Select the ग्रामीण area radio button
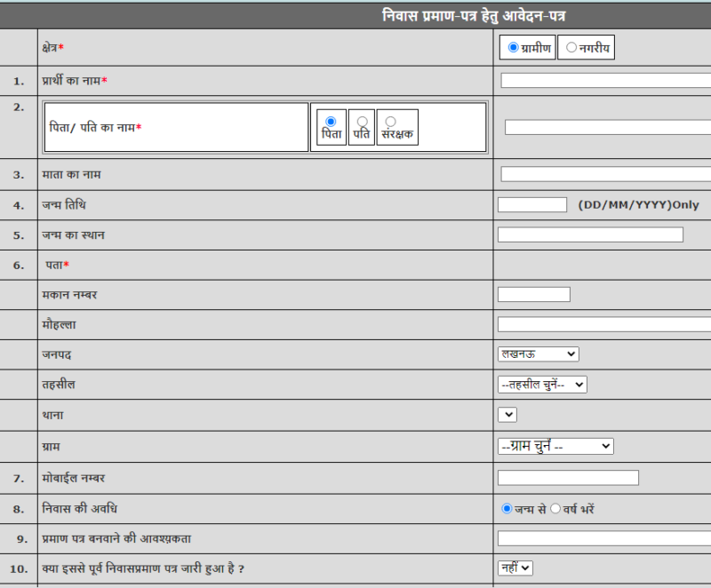Image resolution: width=711 pixels, height=588 pixels. [514, 47]
